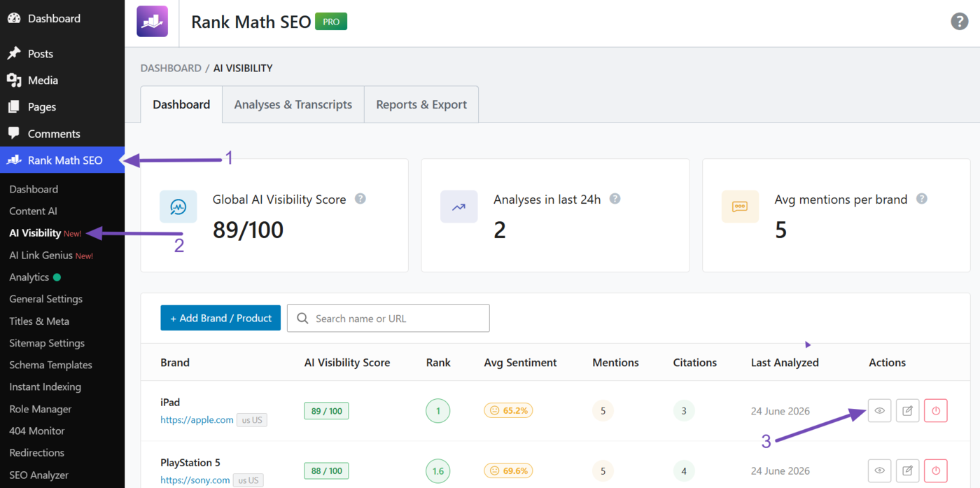The height and width of the screenshot is (488, 980).
Task: Open General Settings submenu item
Action: [x=45, y=299]
